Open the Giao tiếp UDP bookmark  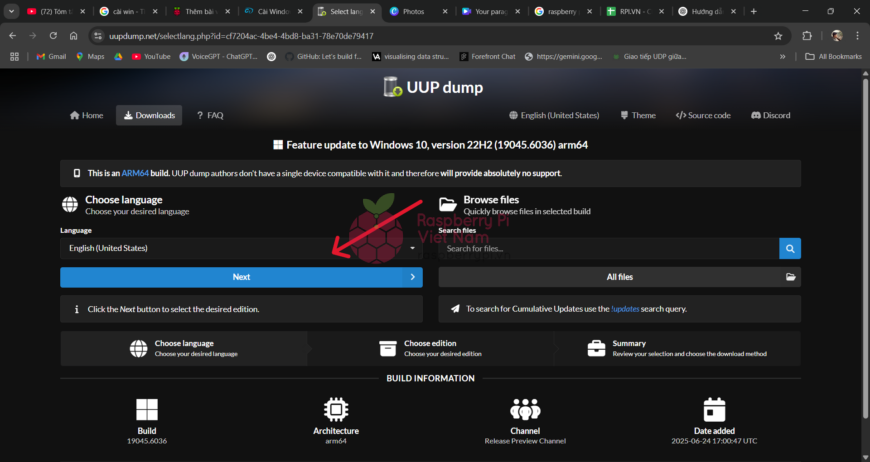[x=649, y=57]
